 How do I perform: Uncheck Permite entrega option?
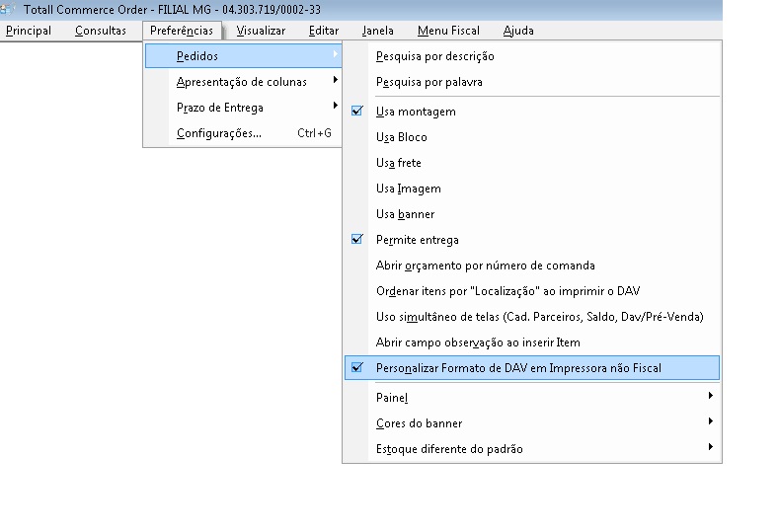coord(532,240)
